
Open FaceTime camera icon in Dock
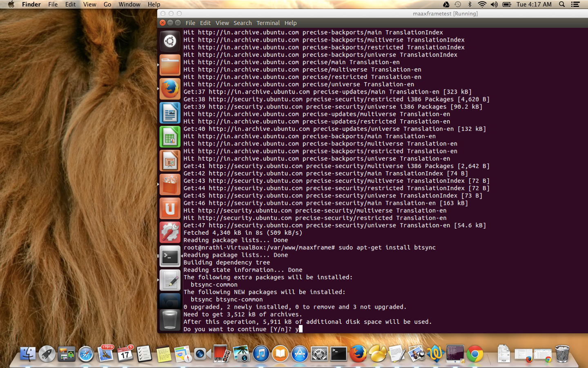(x=202, y=354)
